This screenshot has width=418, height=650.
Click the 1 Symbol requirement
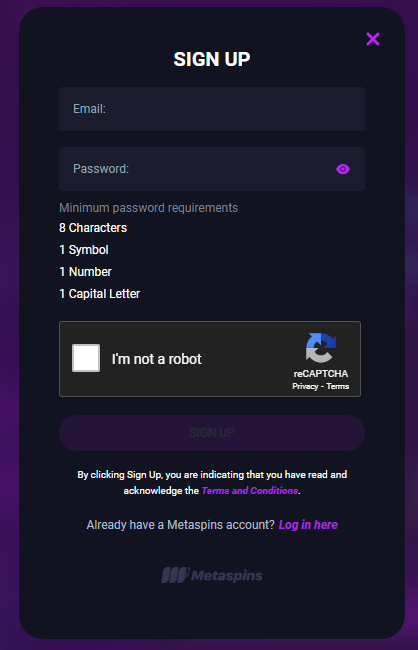[84, 250]
